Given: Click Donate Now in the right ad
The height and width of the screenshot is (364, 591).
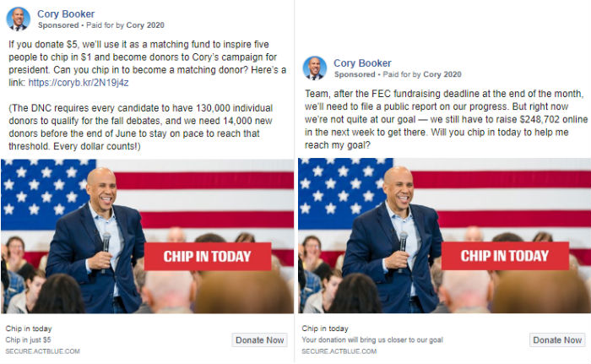Looking at the screenshot, I should click(557, 340).
